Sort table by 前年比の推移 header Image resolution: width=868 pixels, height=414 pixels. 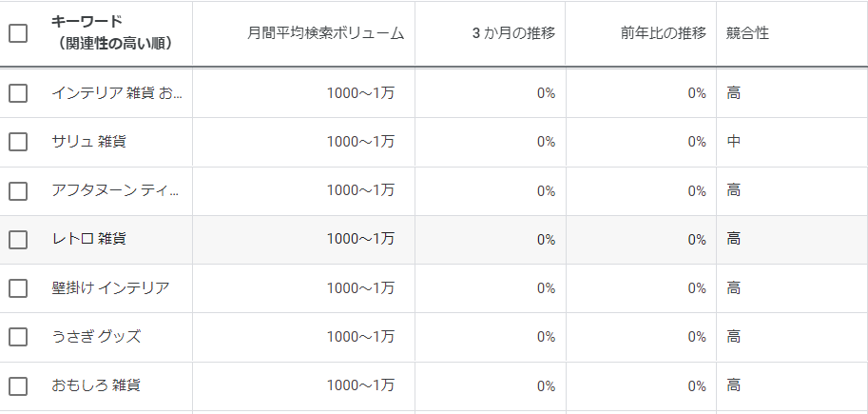[662, 33]
